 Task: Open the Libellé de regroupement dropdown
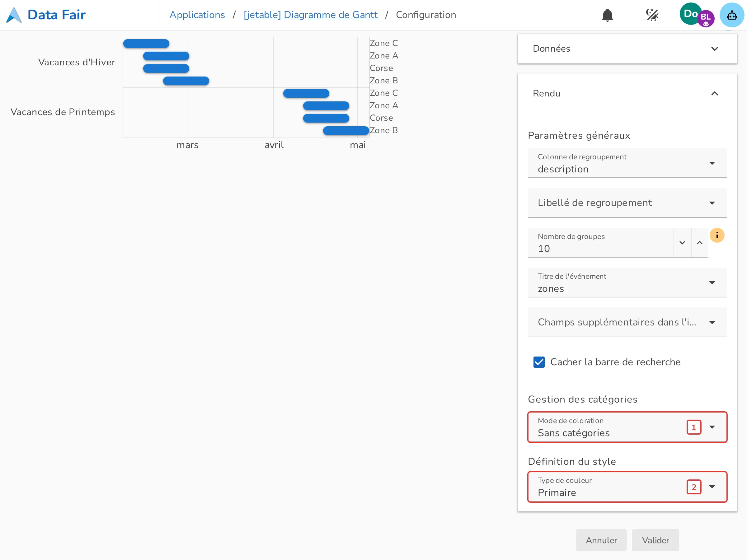pos(627,203)
